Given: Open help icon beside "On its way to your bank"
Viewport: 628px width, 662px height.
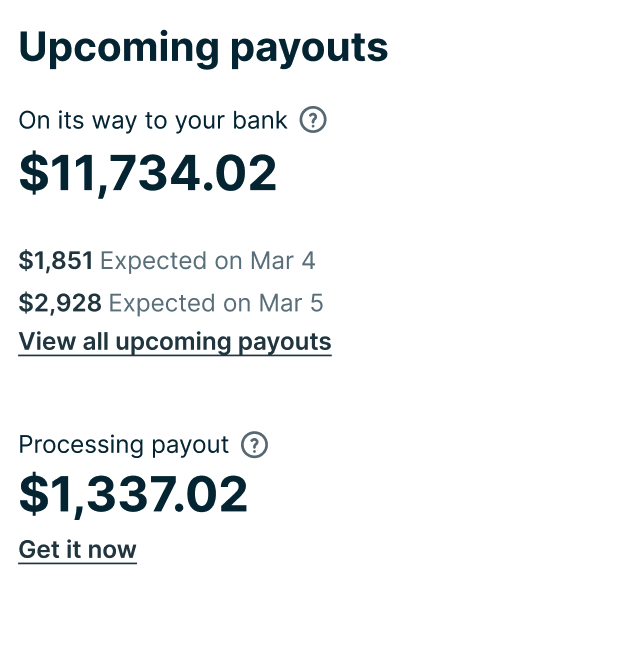Looking at the screenshot, I should (x=313, y=121).
